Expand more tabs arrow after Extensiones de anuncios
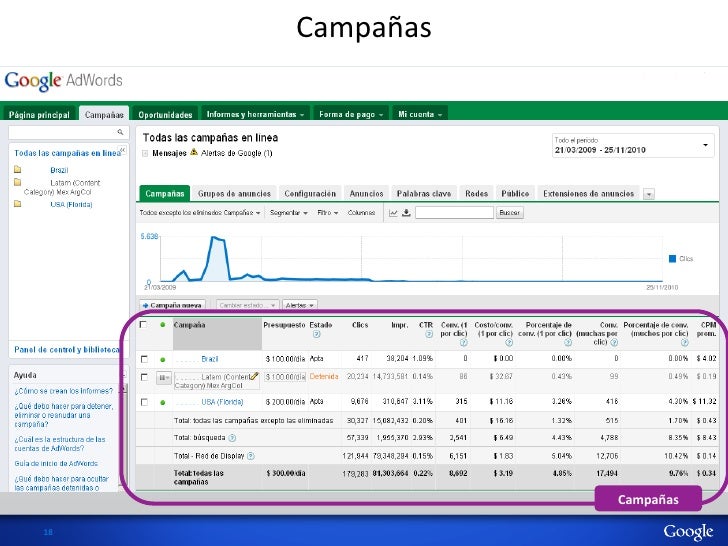Image resolution: width=728 pixels, height=546 pixels. click(649, 194)
